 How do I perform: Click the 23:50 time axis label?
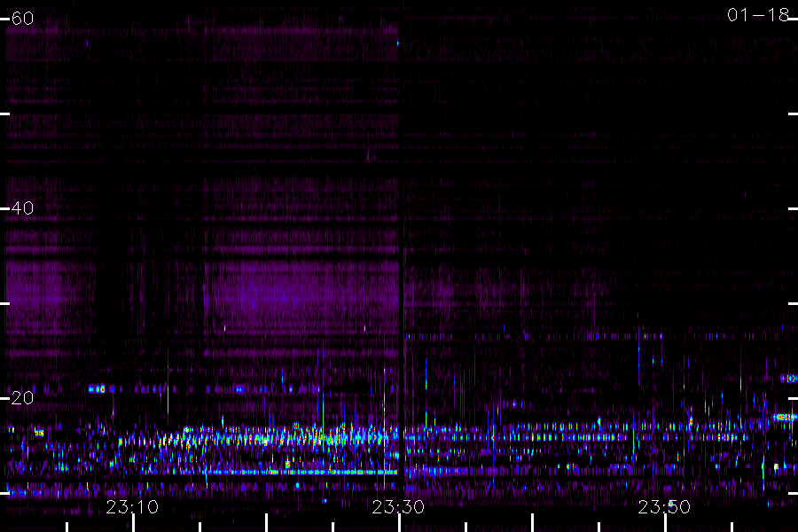point(664,507)
